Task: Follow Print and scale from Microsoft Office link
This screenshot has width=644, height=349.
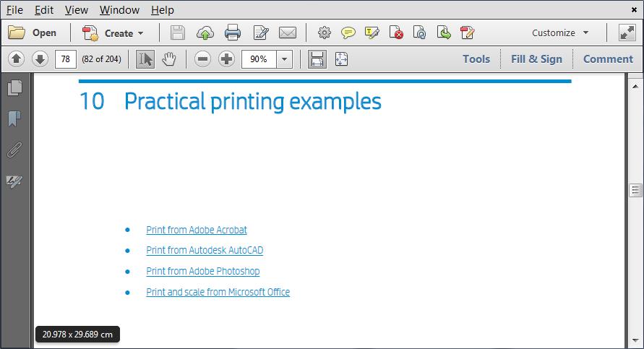Action: 218,292
